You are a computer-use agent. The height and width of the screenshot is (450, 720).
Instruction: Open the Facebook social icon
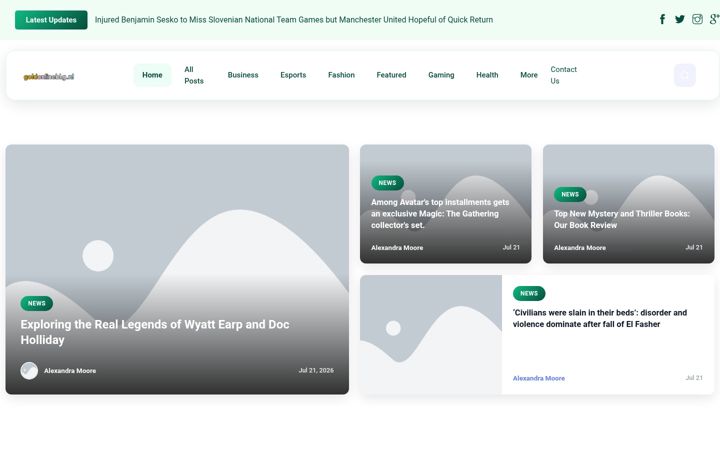pos(662,19)
